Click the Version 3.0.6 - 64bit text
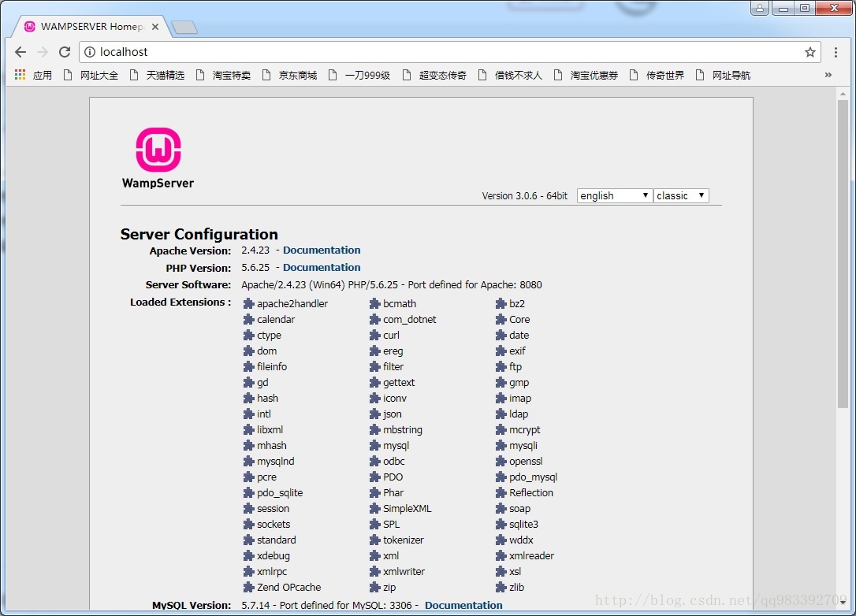Image resolution: width=856 pixels, height=616 pixels. (525, 196)
